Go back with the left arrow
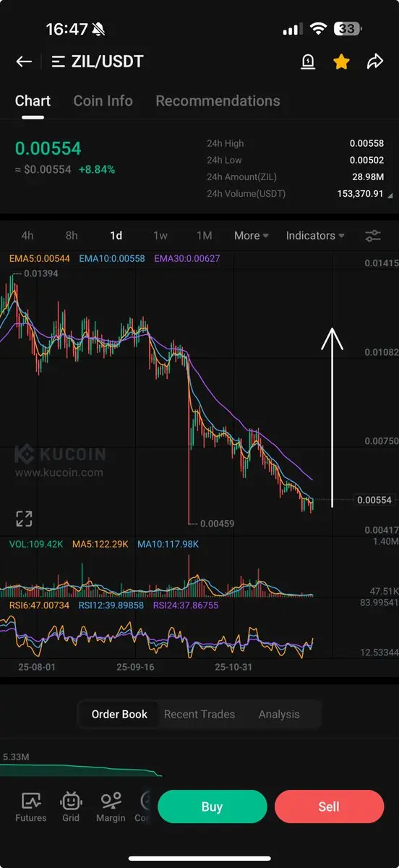This screenshot has width=399, height=868. [x=24, y=61]
